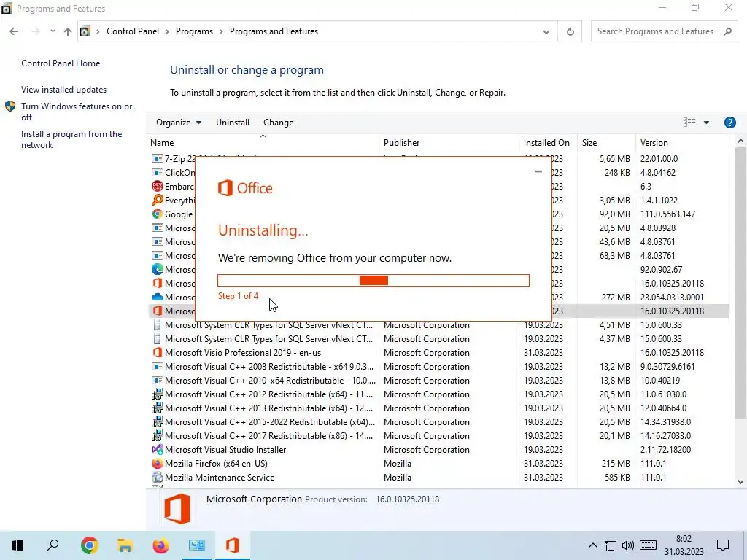Click the Microsoft Visio Professional 2019 Office icon

point(157,353)
